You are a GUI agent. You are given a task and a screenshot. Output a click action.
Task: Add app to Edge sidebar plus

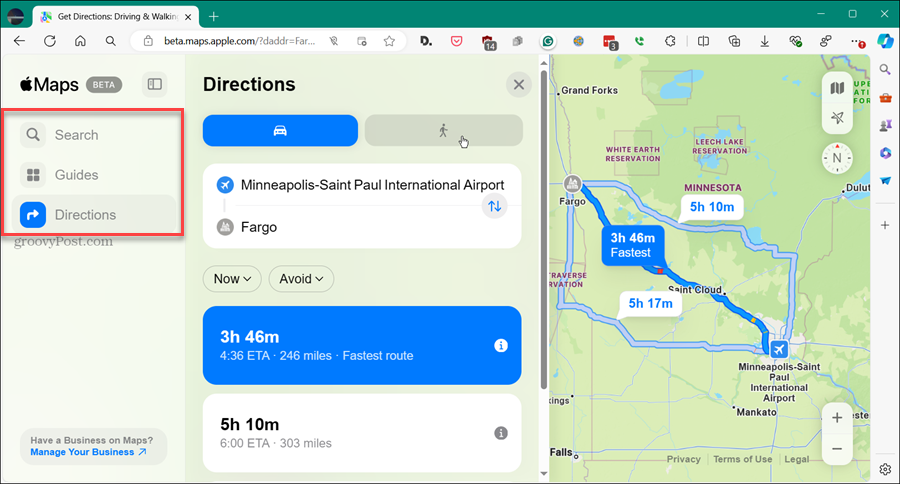(x=885, y=225)
